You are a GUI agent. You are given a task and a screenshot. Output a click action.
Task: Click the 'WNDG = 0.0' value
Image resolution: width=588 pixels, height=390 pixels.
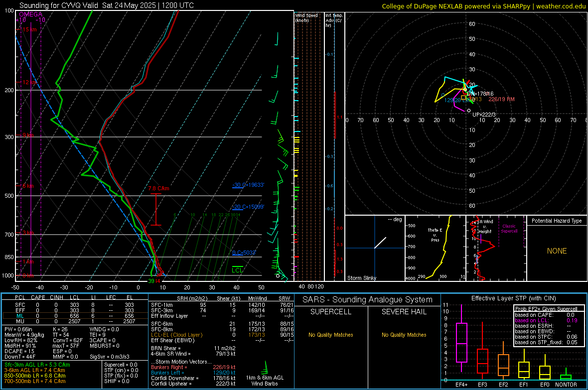click(x=104, y=329)
